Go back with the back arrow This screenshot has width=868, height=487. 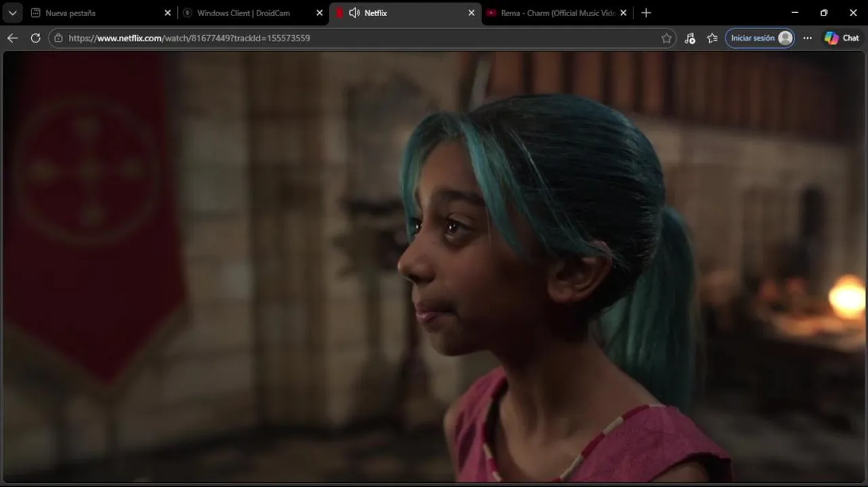click(x=12, y=38)
